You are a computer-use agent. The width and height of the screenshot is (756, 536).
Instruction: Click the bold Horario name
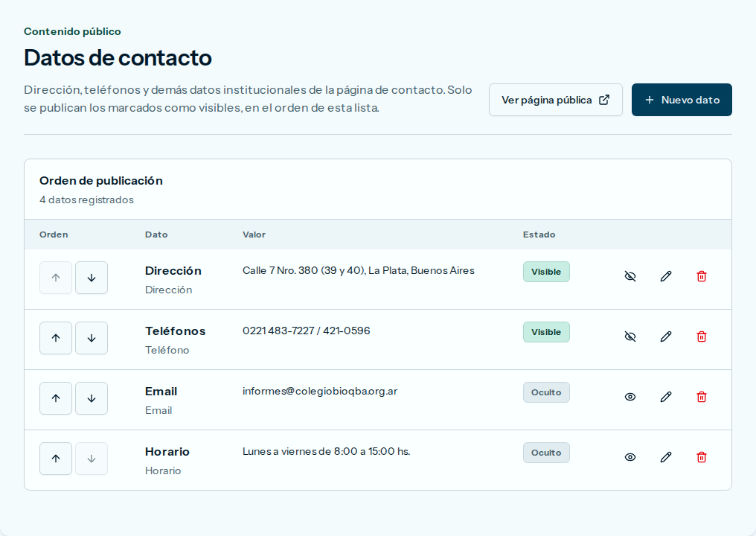pos(167,452)
